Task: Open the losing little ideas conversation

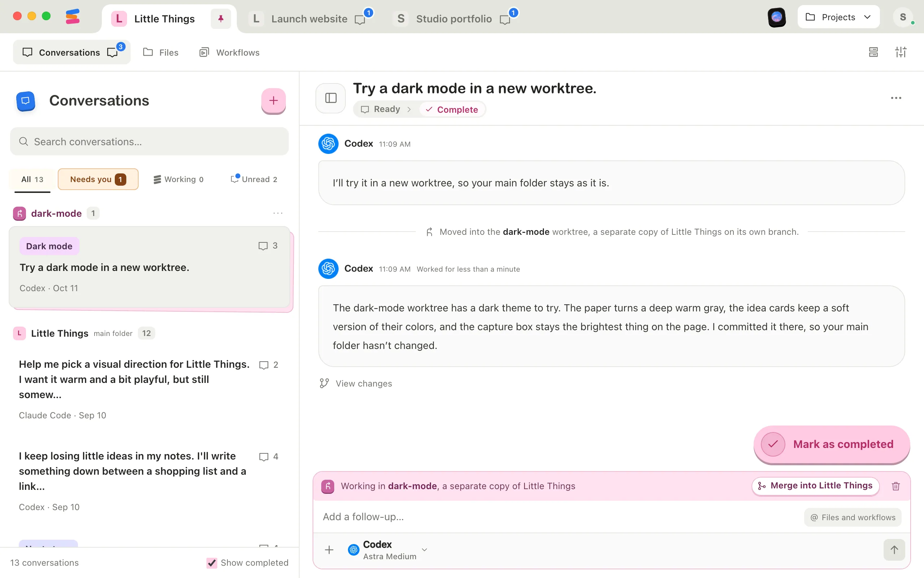Action: [149, 481]
